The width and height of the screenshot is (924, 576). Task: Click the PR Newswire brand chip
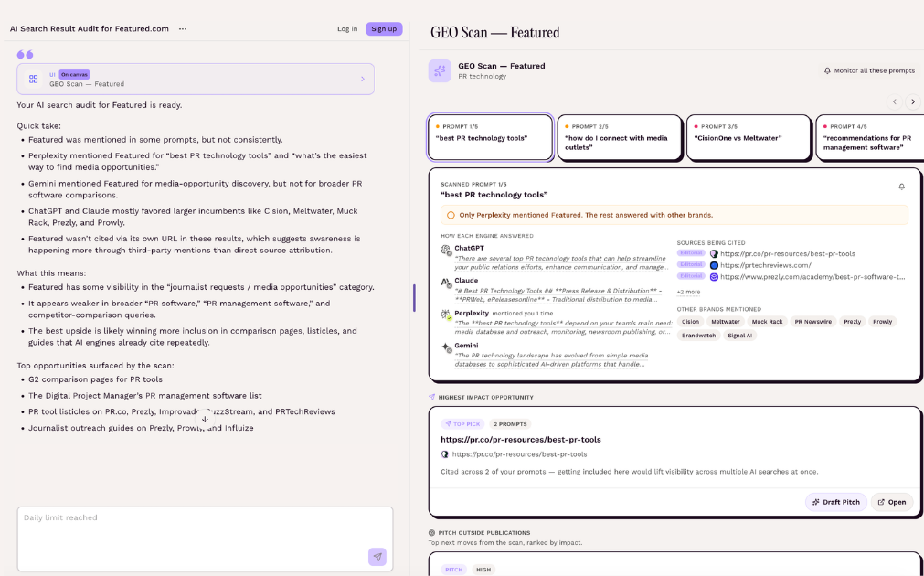(x=812, y=322)
